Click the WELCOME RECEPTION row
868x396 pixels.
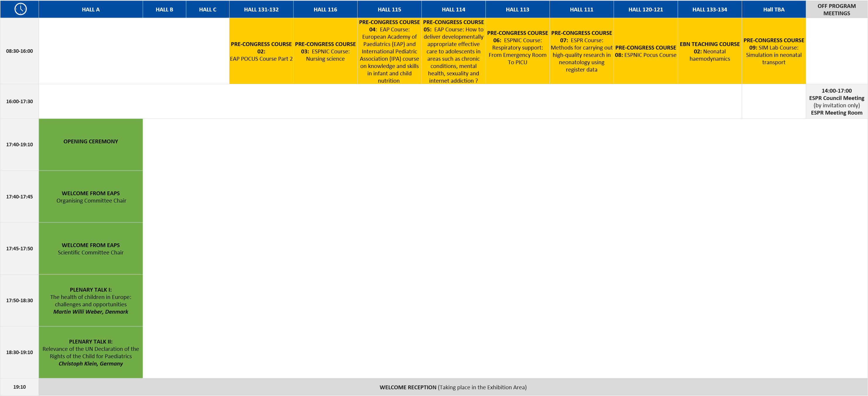(x=453, y=387)
